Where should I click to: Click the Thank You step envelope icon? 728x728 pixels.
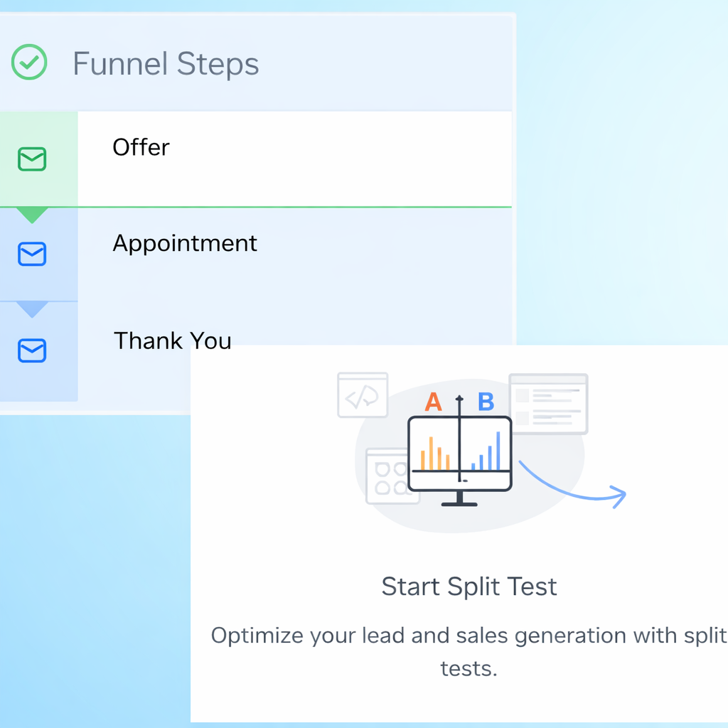pyautogui.click(x=32, y=350)
